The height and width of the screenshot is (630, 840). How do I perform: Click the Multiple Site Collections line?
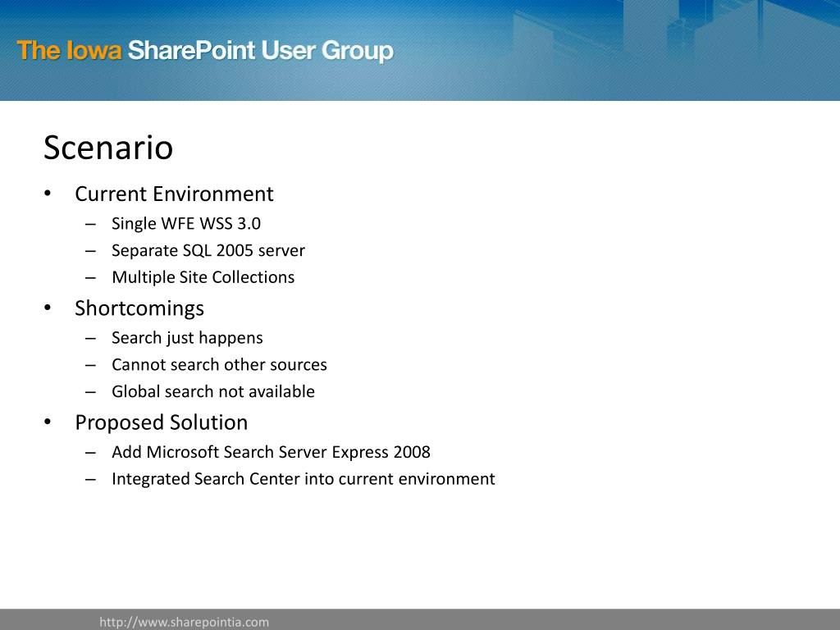(x=203, y=277)
